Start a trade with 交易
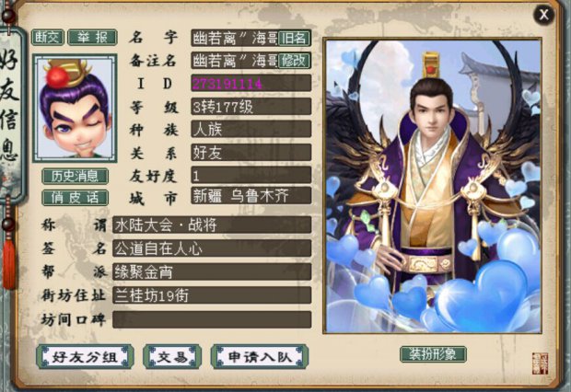 pyautogui.click(x=172, y=357)
